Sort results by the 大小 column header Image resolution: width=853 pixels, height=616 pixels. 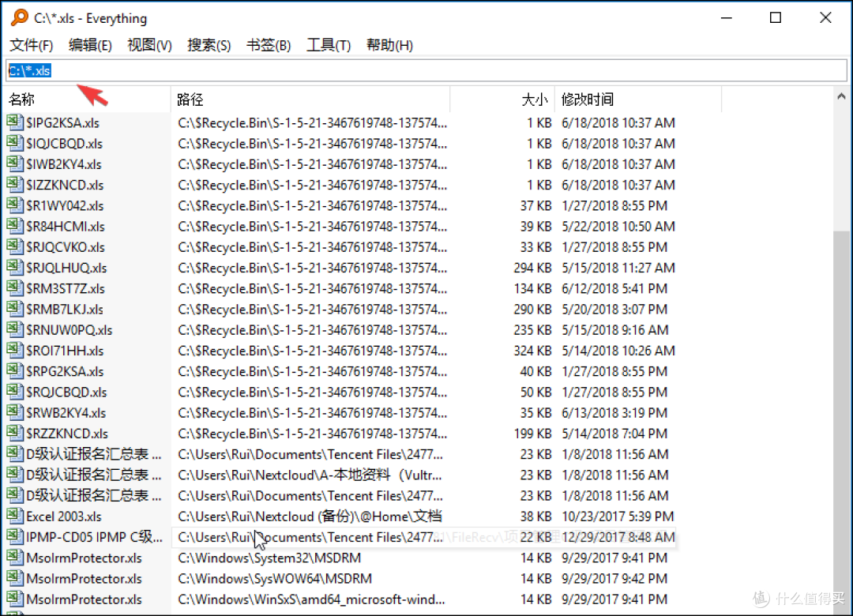pyautogui.click(x=502, y=100)
